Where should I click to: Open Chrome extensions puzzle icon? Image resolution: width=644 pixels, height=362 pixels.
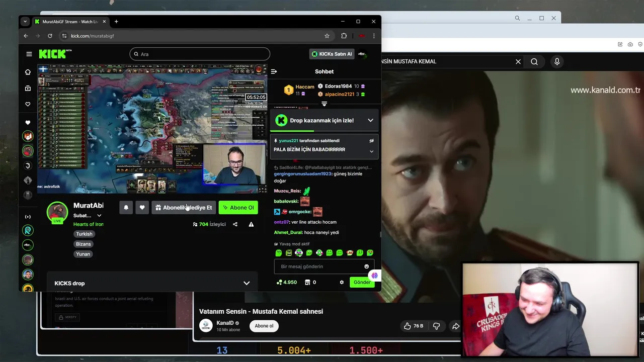click(344, 36)
